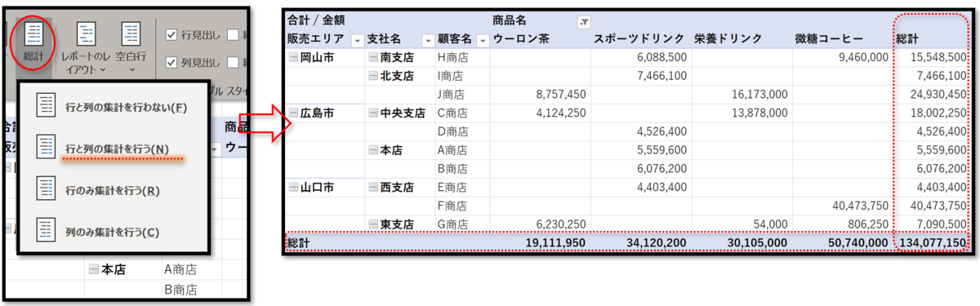Collapse the 中央支店 branch
This screenshot has width=980, height=306.
[372, 113]
